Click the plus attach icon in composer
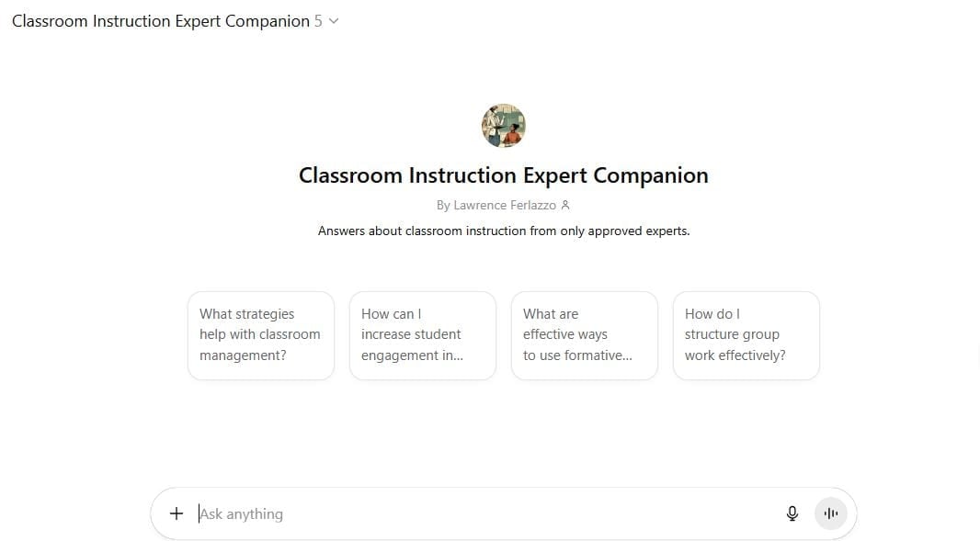This screenshot has height=541, width=980. [177, 513]
